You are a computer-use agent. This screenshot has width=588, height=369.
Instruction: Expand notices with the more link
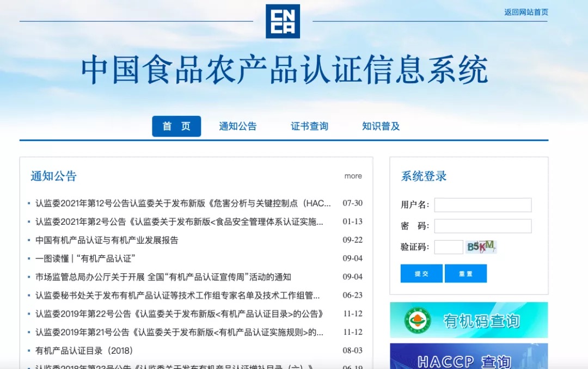click(x=353, y=176)
